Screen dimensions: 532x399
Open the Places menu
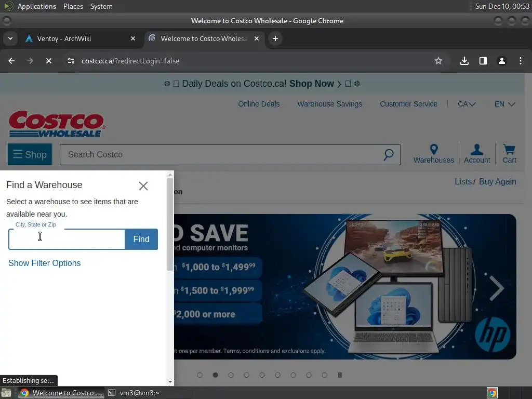73,6
